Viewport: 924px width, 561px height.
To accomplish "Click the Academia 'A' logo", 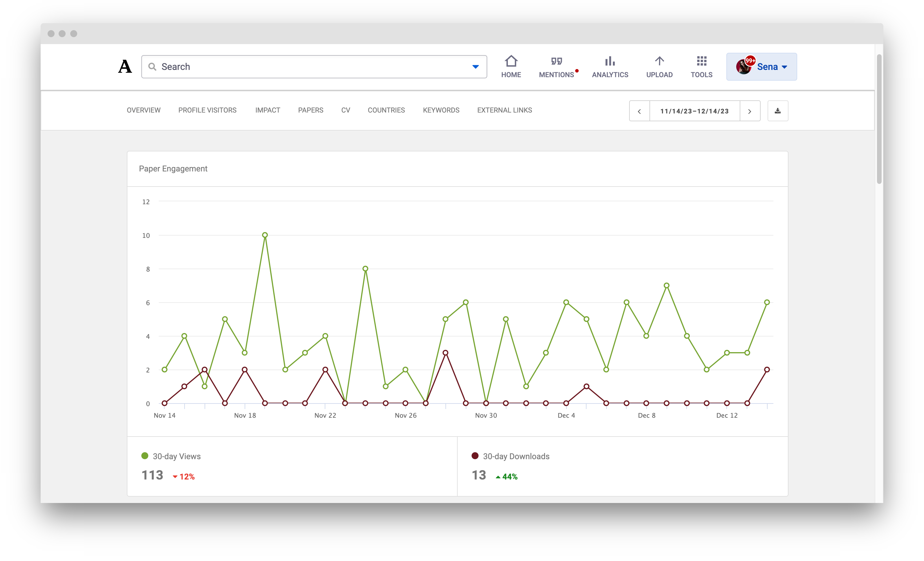I will (125, 67).
